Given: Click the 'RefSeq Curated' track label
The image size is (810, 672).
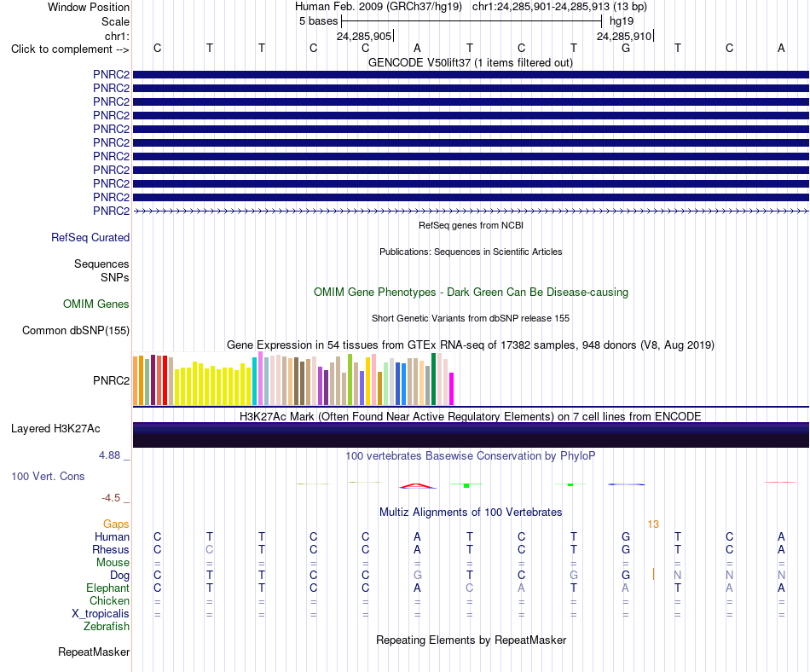Looking at the screenshot, I should click(x=90, y=238).
